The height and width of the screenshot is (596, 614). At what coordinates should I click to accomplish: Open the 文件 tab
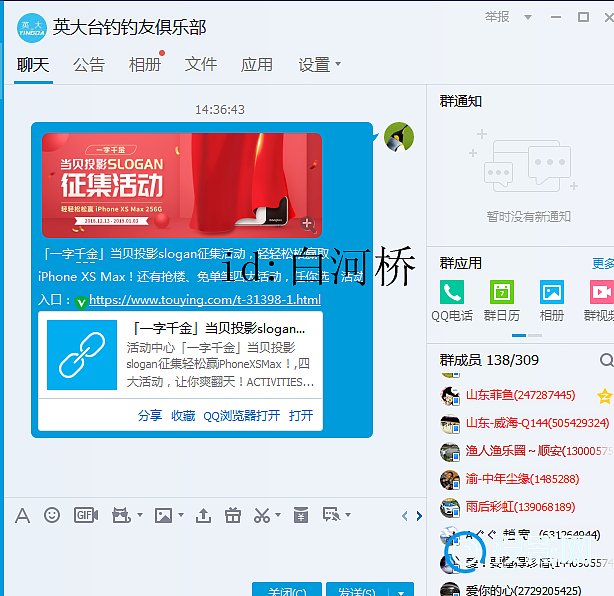pyautogui.click(x=200, y=65)
